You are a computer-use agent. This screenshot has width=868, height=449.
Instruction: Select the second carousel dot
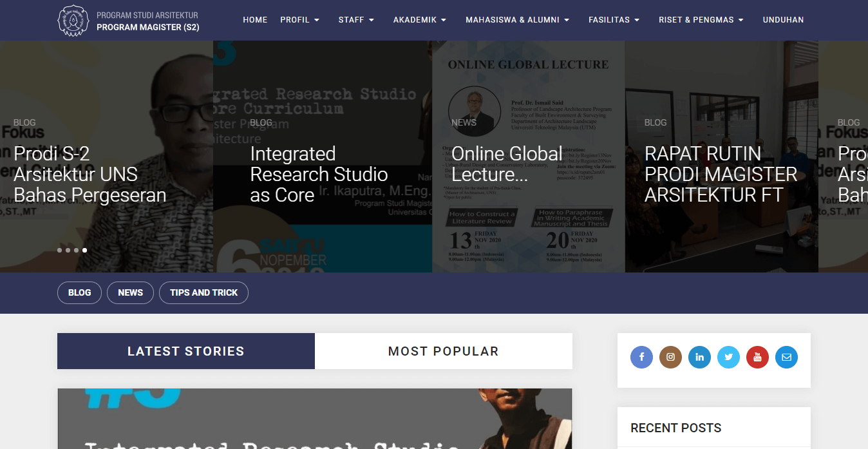(x=68, y=250)
